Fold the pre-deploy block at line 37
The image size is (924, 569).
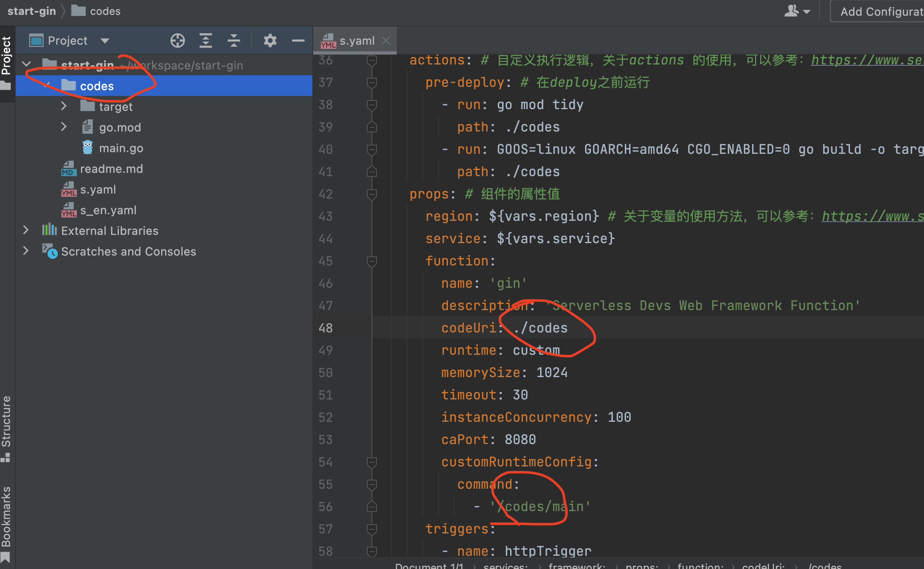[x=372, y=83]
